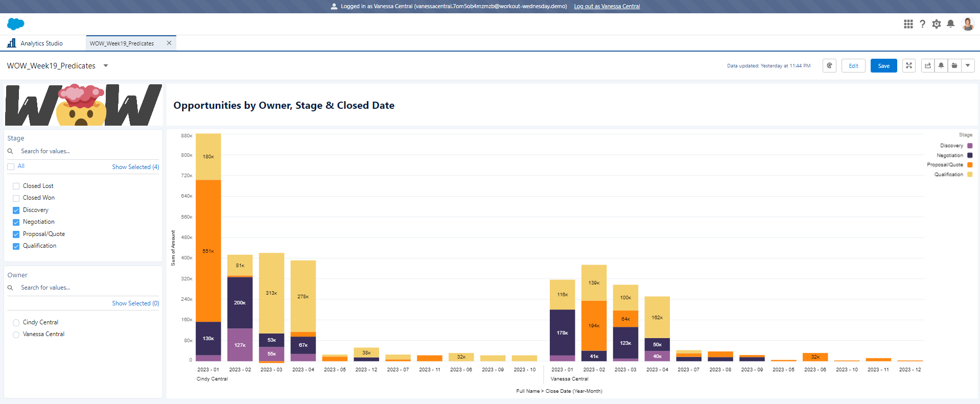Viewport: 980px width, 404px height.
Task: Click the 551k orange bar segment
Action: click(208, 251)
